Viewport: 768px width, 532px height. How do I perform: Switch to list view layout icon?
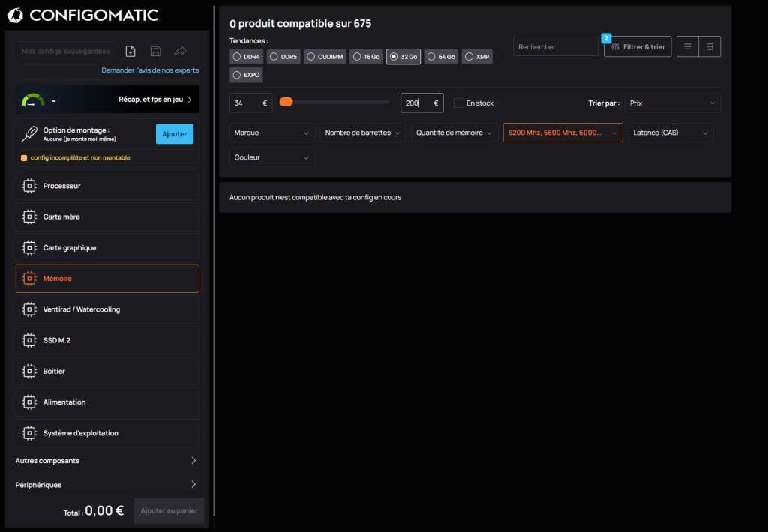coord(688,46)
